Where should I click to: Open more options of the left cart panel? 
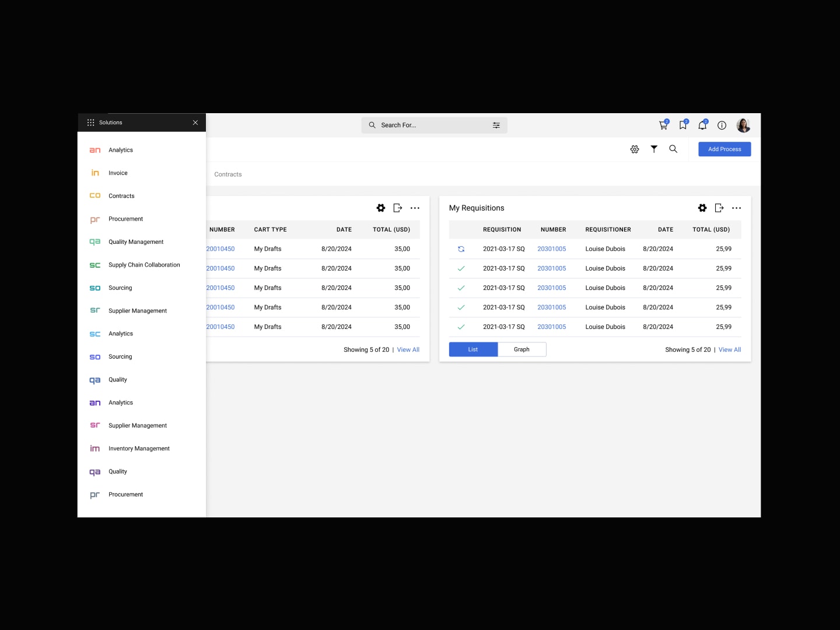point(415,208)
